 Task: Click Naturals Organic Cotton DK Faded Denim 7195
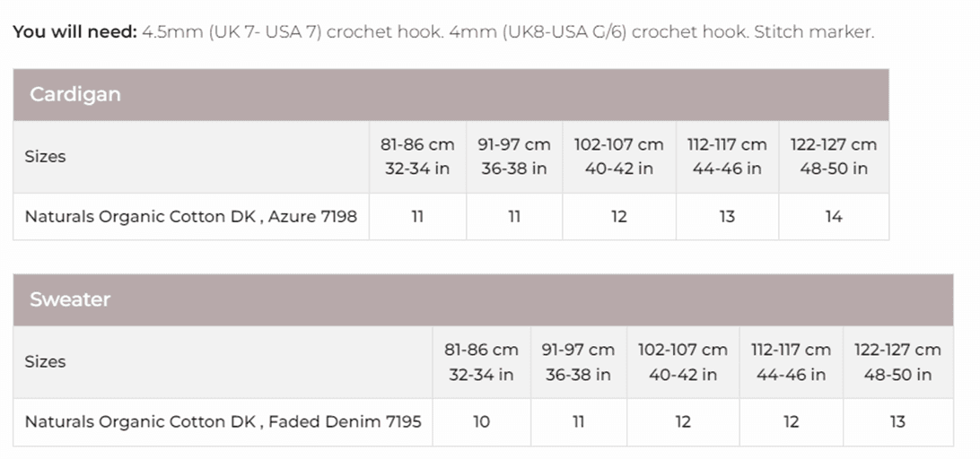click(223, 421)
